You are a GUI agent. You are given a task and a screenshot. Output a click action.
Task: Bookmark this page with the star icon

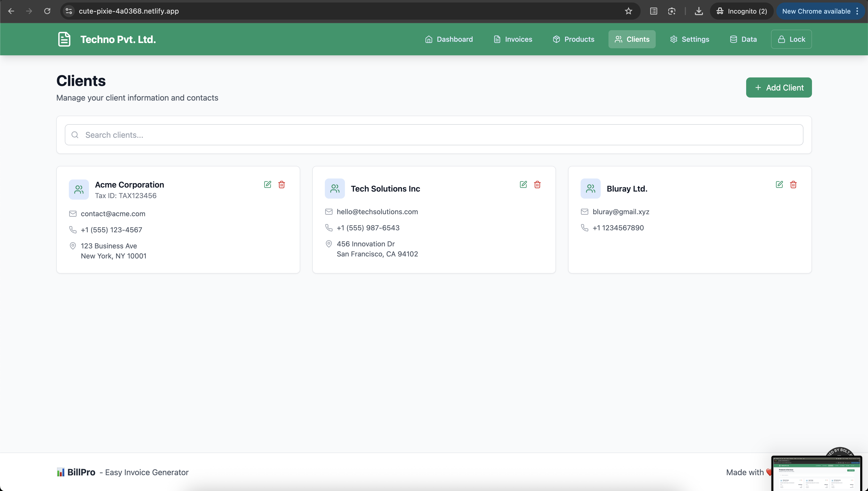coord(628,11)
